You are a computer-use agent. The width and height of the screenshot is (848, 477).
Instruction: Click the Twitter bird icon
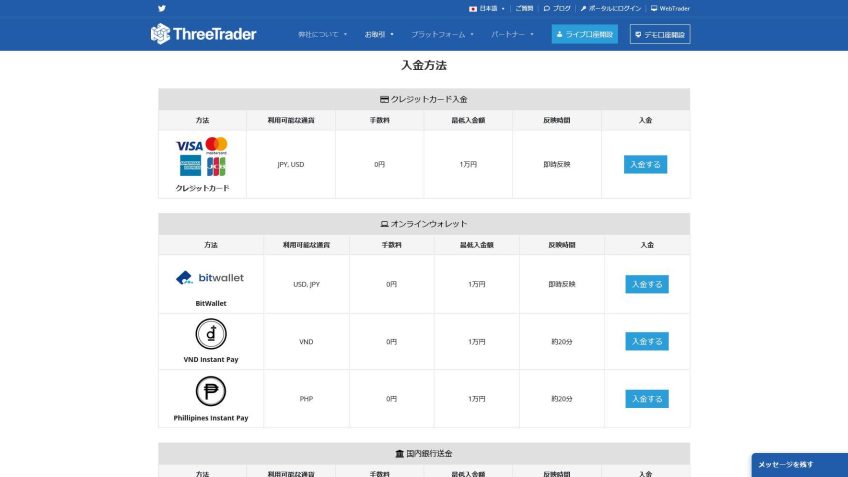coord(162,8)
